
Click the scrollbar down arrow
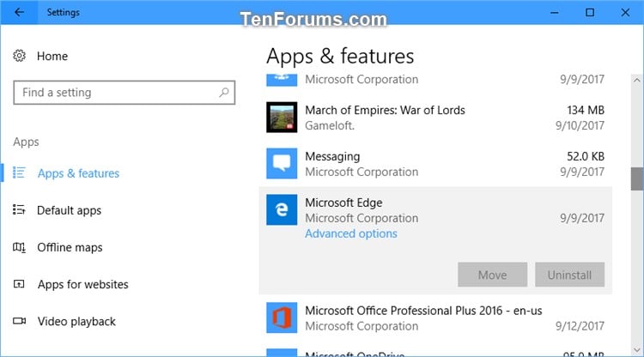637,350
